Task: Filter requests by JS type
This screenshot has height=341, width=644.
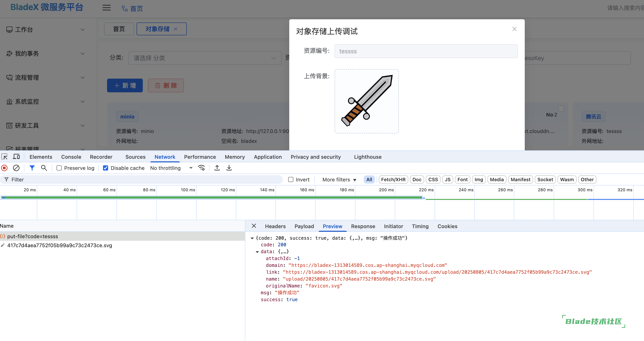Action: coord(447,179)
